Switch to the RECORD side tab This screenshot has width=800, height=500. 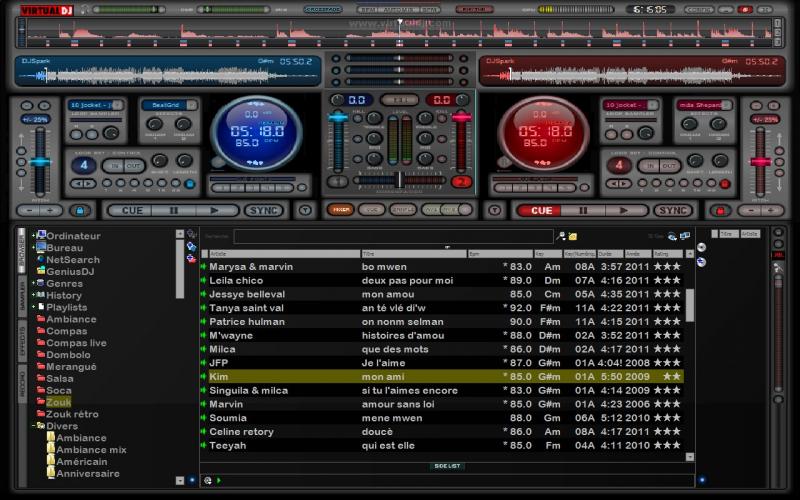click(x=22, y=384)
